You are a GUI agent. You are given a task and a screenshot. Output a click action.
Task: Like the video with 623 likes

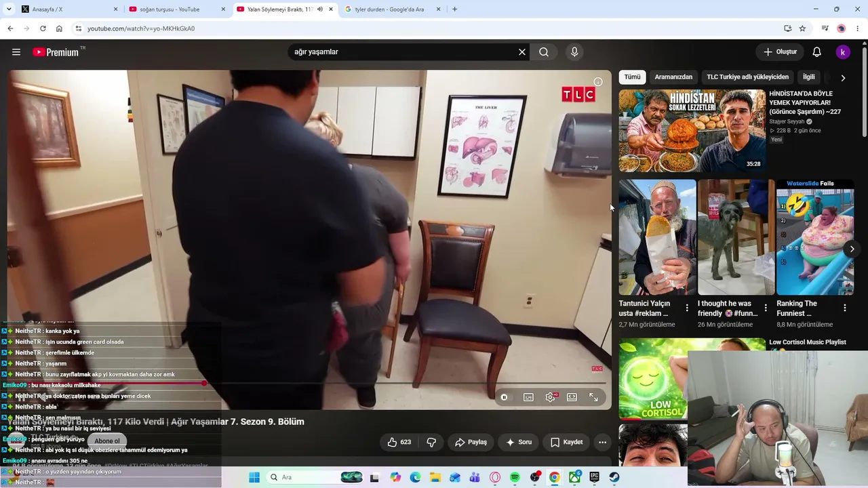399,442
